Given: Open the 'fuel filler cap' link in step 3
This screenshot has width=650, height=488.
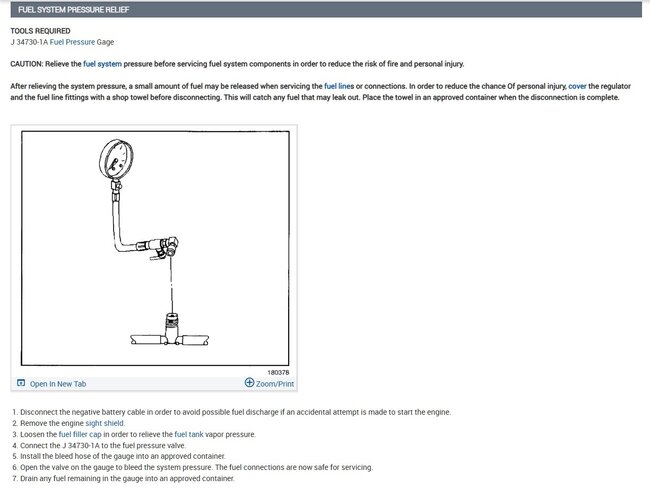Looking at the screenshot, I should pyautogui.click(x=80, y=435).
